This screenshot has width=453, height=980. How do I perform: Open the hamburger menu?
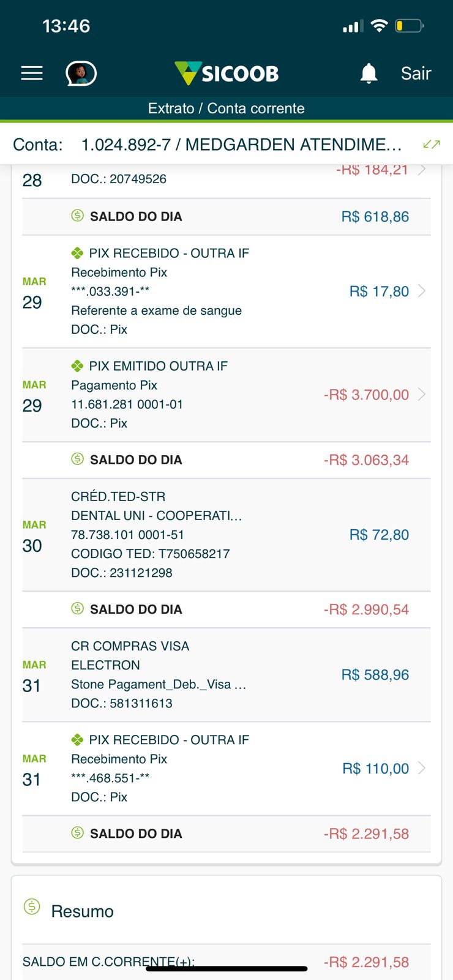[x=32, y=73]
